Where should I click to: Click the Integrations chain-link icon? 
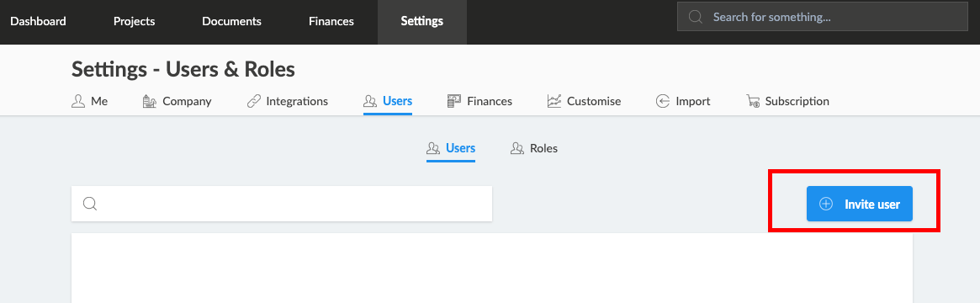tap(254, 101)
